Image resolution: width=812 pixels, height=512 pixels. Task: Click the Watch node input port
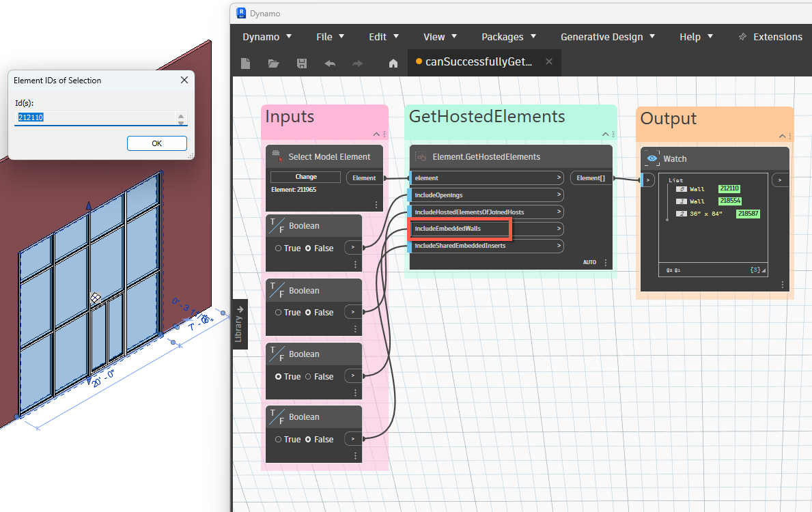(x=648, y=180)
